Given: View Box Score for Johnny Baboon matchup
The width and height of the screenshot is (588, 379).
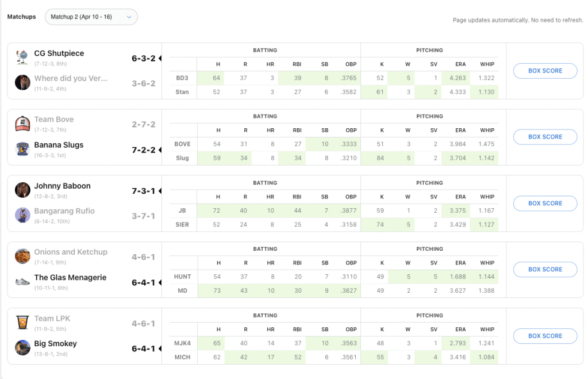Looking at the screenshot, I should click(x=545, y=203).
